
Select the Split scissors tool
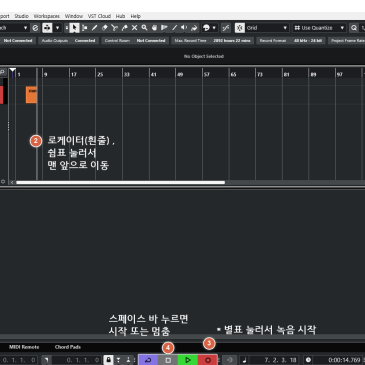tap(114, 28)
